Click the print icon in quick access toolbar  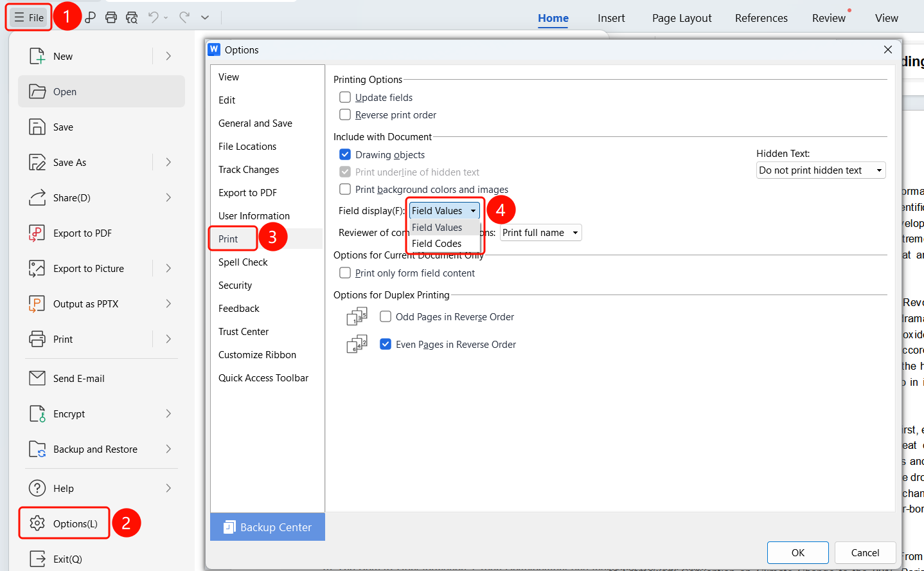pyautogui.click(x=111, y=17)
